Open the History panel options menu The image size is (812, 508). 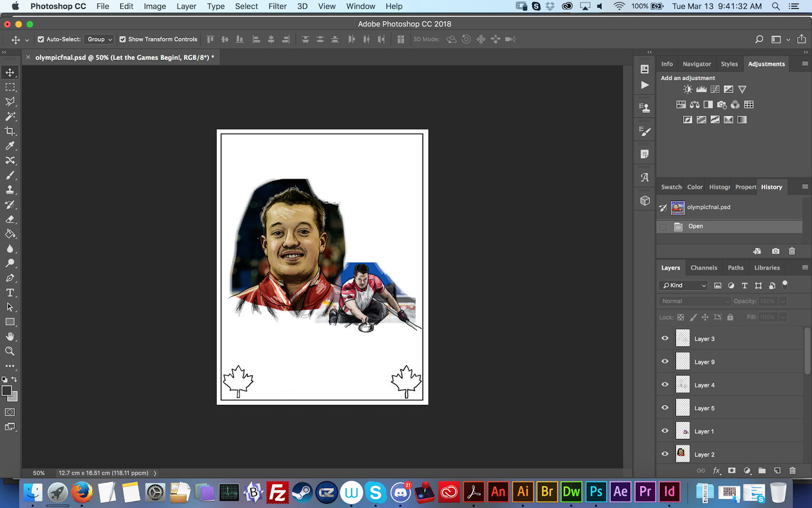(805, 187)
